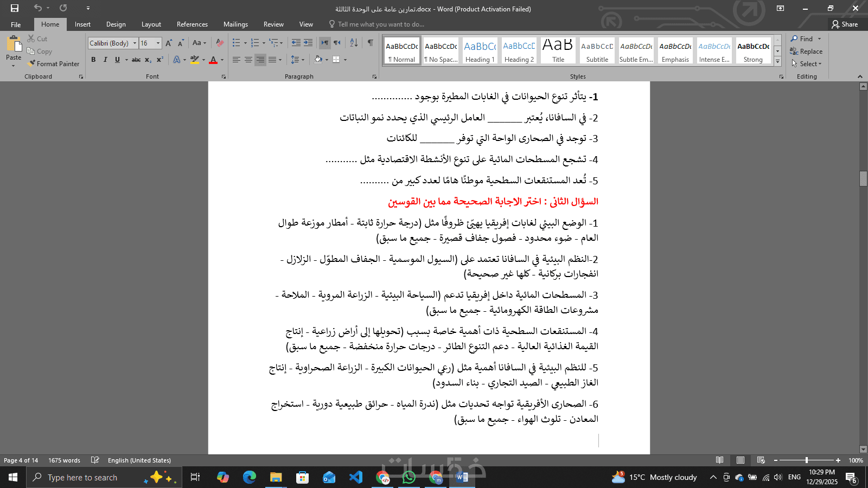Toggle Print Layout view
Image resolution: width=868 pixels, height=488 pixels.
pos(741,460)
